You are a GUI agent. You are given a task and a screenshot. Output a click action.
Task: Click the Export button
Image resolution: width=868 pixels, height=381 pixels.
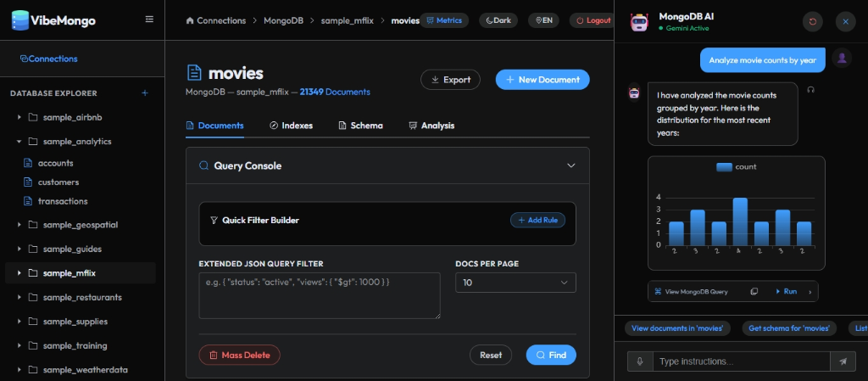point(451,80)
